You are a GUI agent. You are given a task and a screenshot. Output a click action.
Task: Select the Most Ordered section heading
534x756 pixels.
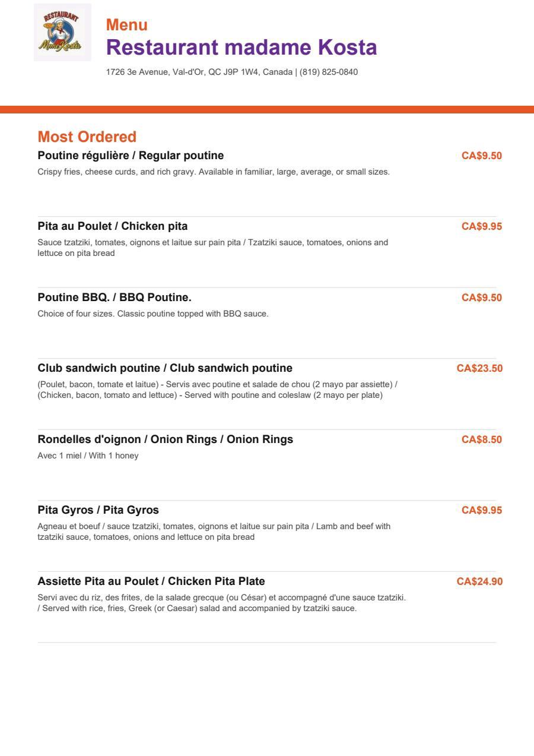pos(87,137)
